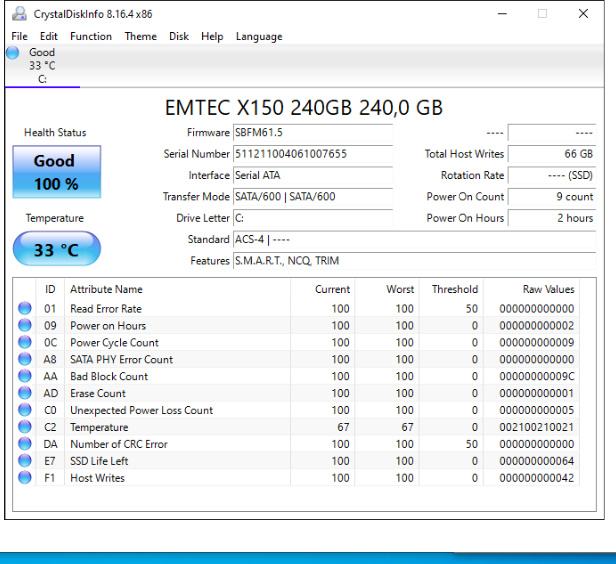The image size is (616, 564).
Task: Open the Language menu
Action: click(259, 37)
